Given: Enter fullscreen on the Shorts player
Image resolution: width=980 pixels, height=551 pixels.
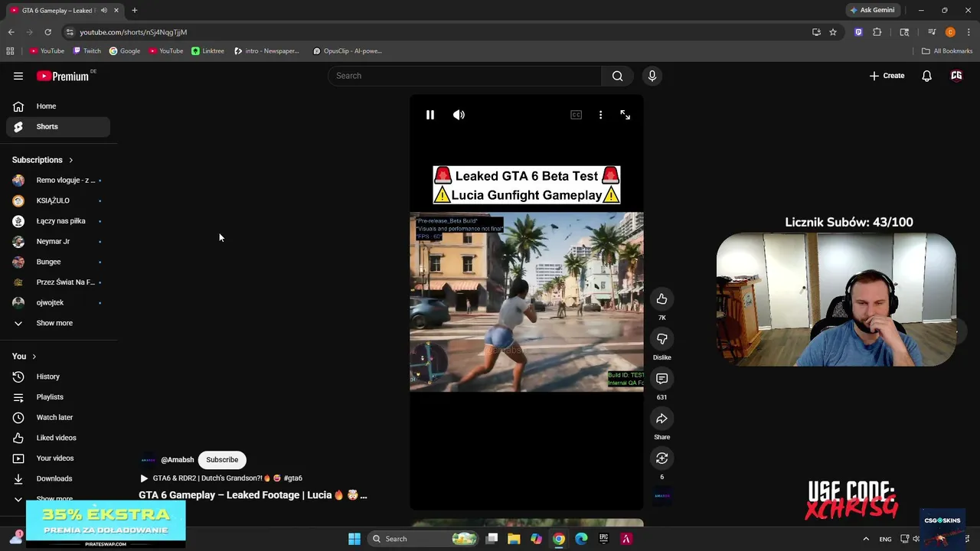Looking at the screenshot, I should [625, 115].
